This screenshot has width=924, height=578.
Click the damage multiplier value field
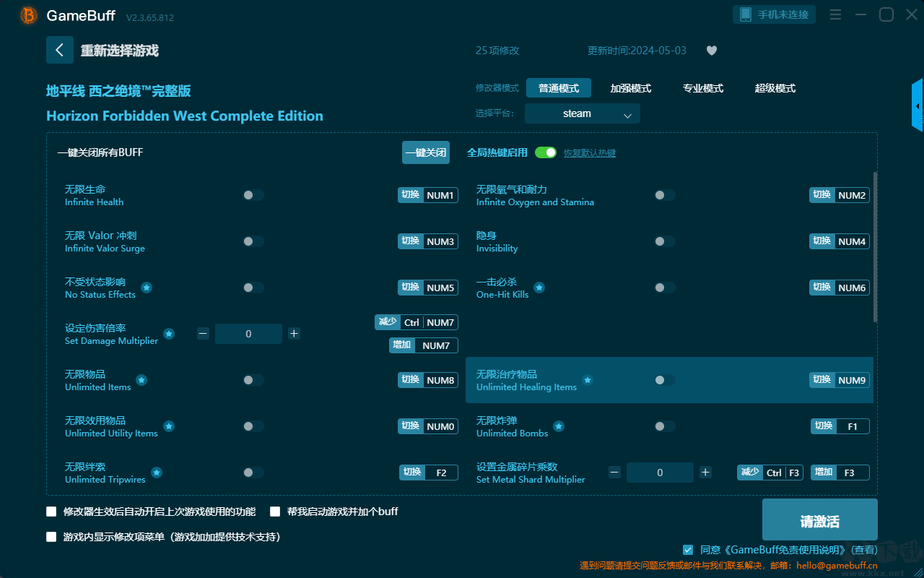[x=248, y=334]
